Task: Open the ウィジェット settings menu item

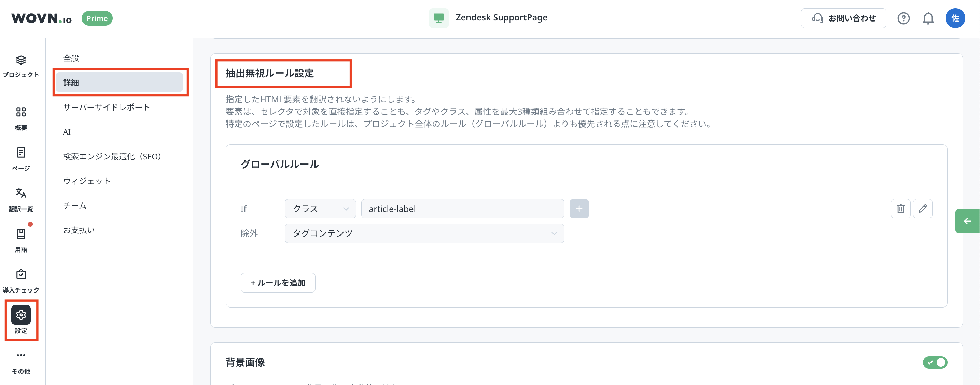Action: tap(87, 181)
